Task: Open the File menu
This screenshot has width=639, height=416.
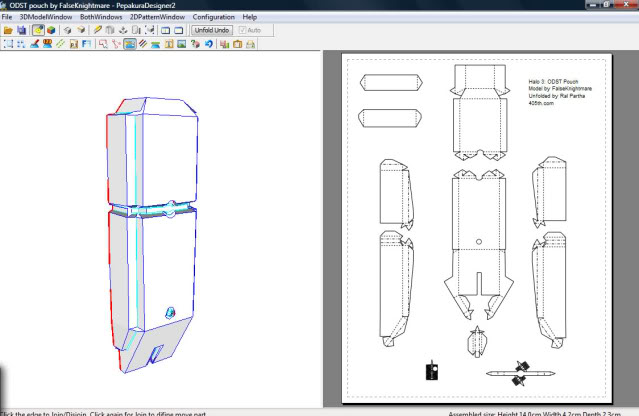Action: [x=7, y=17]
